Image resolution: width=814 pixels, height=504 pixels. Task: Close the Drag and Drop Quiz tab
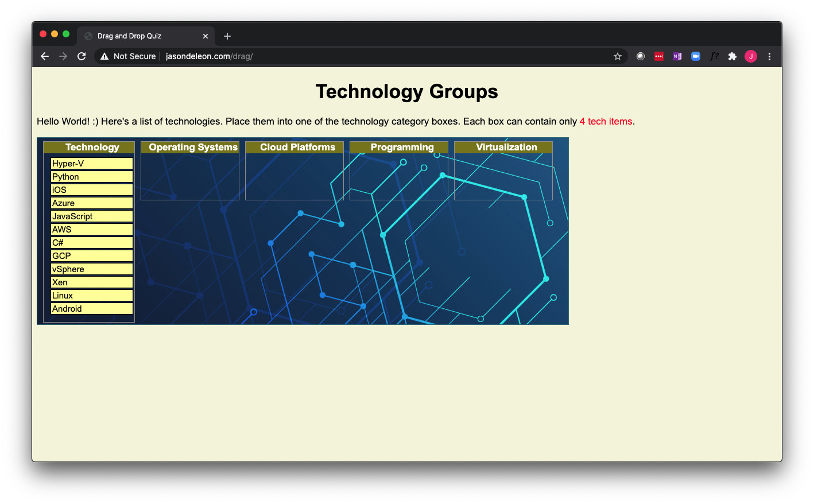coord(206,36)
